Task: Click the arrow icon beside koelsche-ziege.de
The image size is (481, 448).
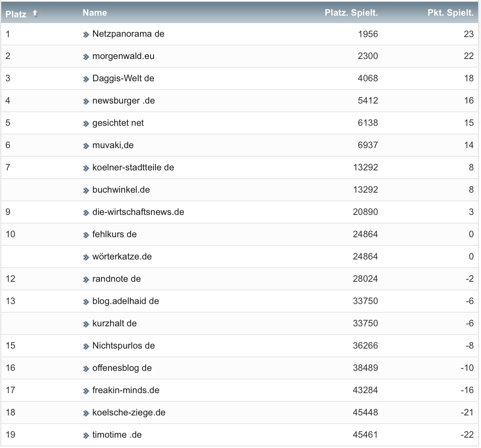Action: point(86,413)
